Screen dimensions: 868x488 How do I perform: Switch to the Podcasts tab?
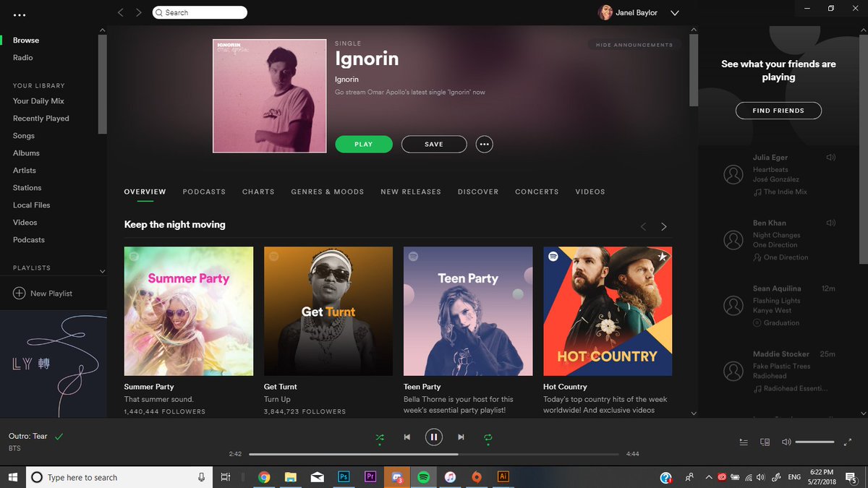tap(204, 192)
